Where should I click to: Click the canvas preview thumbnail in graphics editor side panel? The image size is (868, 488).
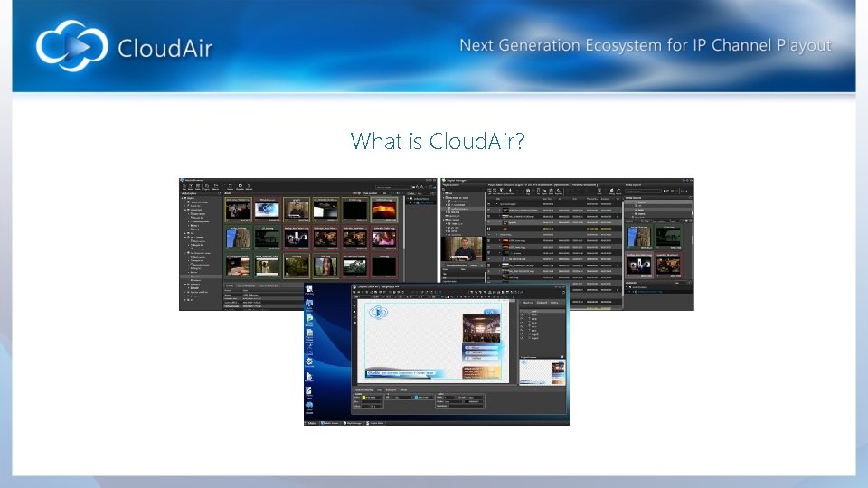tap(542, 372)
